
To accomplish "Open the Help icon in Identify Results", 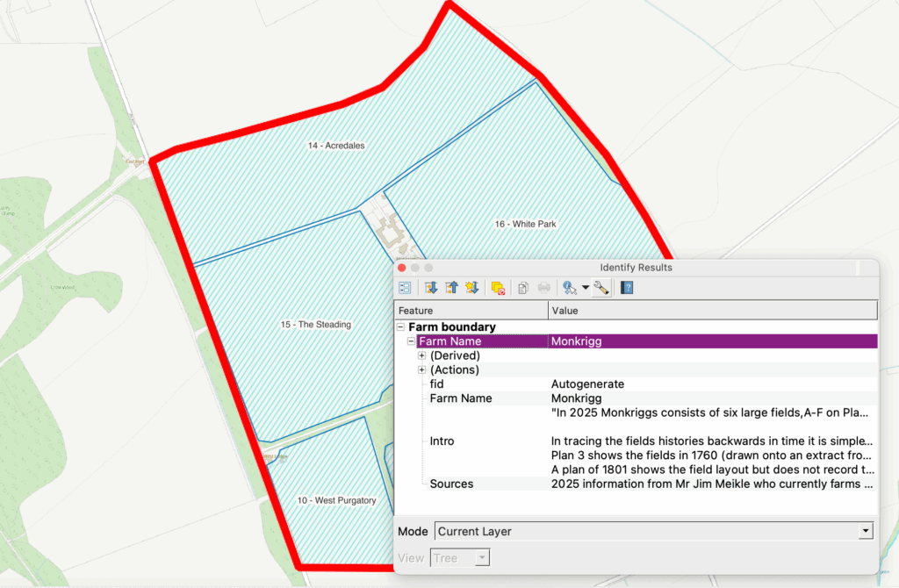I will (627, 287).
